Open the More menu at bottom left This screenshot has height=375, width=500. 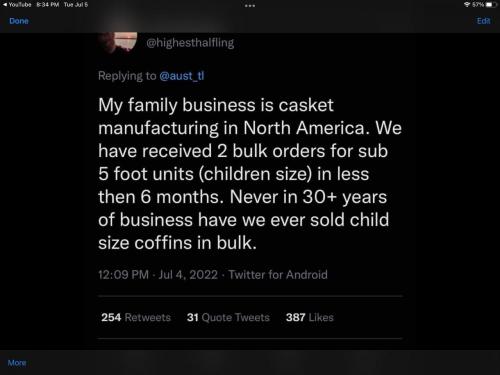click(17, 363)
